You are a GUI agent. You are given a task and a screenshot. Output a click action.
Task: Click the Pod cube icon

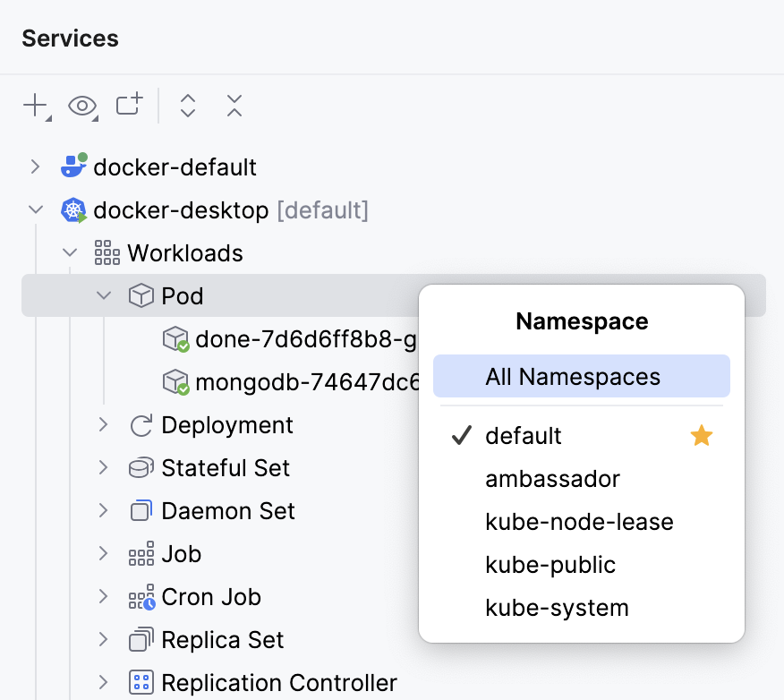point(140,295)
